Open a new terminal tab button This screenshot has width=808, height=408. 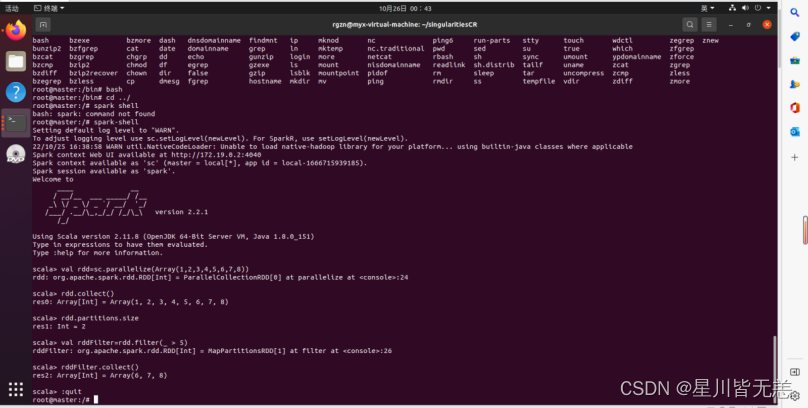[43, 24]
